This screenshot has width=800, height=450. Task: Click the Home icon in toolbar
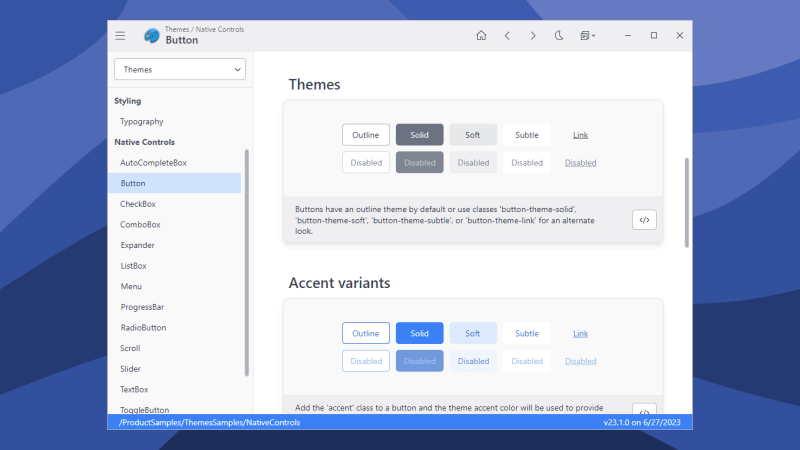tap(481, 36)
